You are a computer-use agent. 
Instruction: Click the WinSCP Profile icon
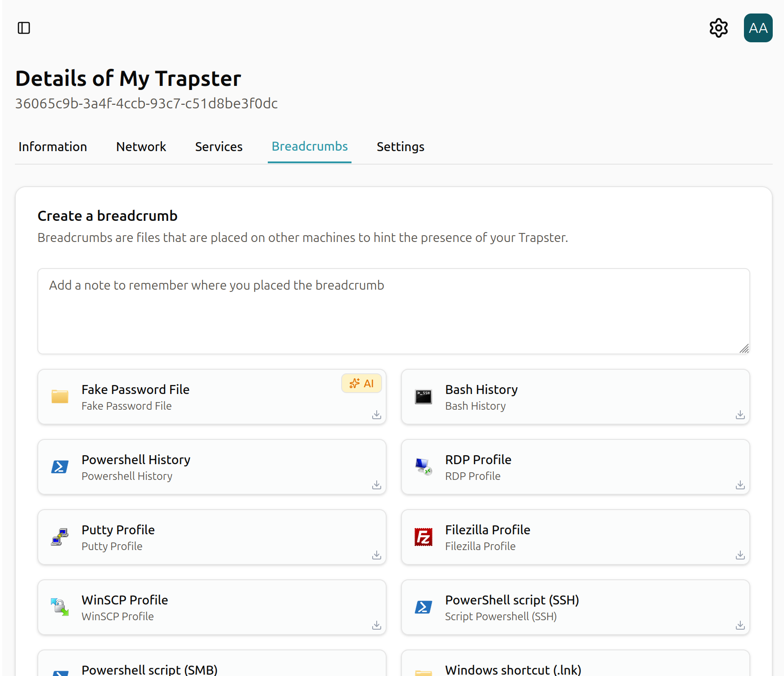(60, 607)
